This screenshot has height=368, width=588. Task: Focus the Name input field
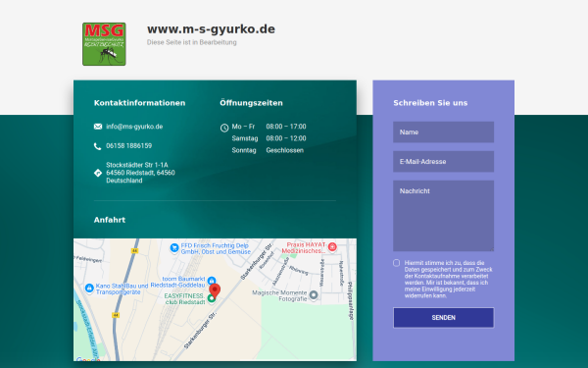point(444,131)
